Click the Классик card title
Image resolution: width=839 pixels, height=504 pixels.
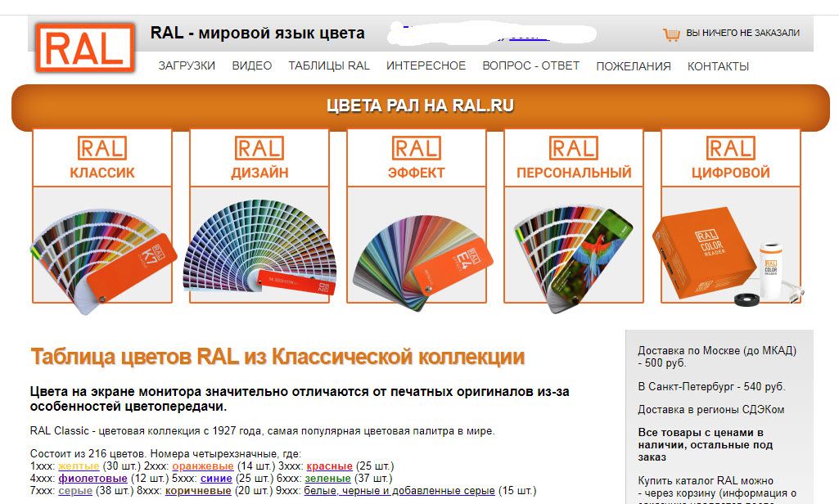tap(102, 173)
